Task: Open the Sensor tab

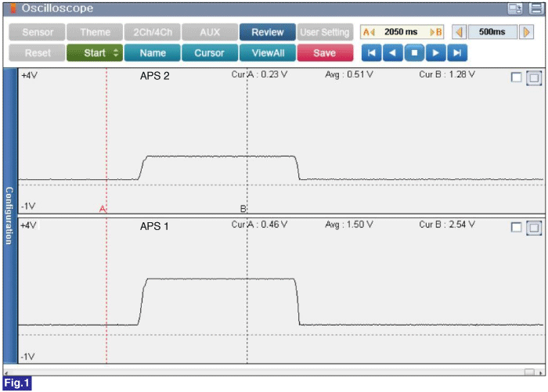Action: (x=37, y=32)
